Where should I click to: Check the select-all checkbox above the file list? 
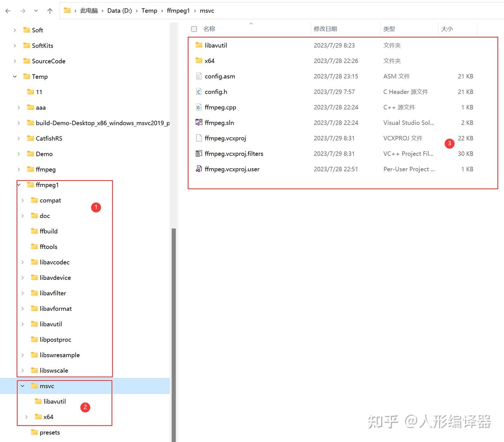click(194, 29)
